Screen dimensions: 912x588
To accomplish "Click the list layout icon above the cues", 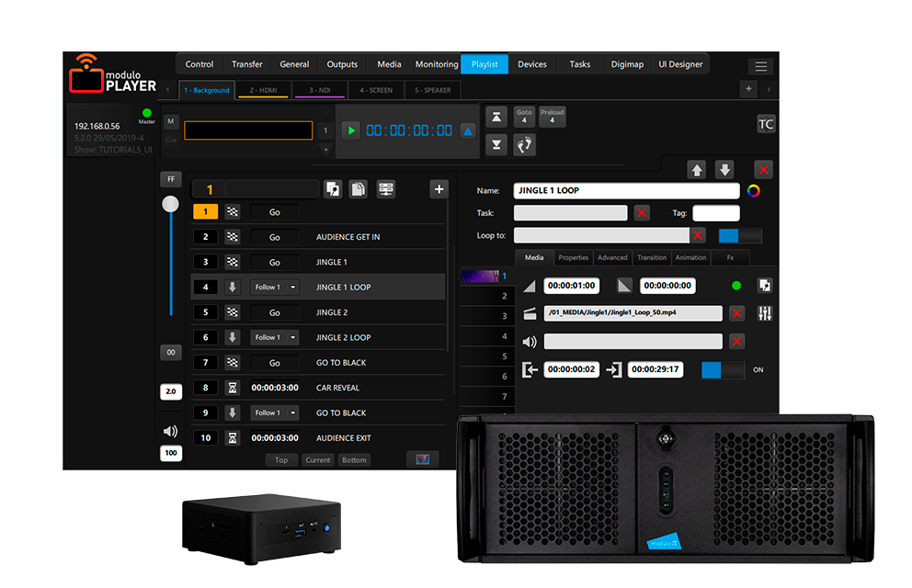I will pos(385,189).
